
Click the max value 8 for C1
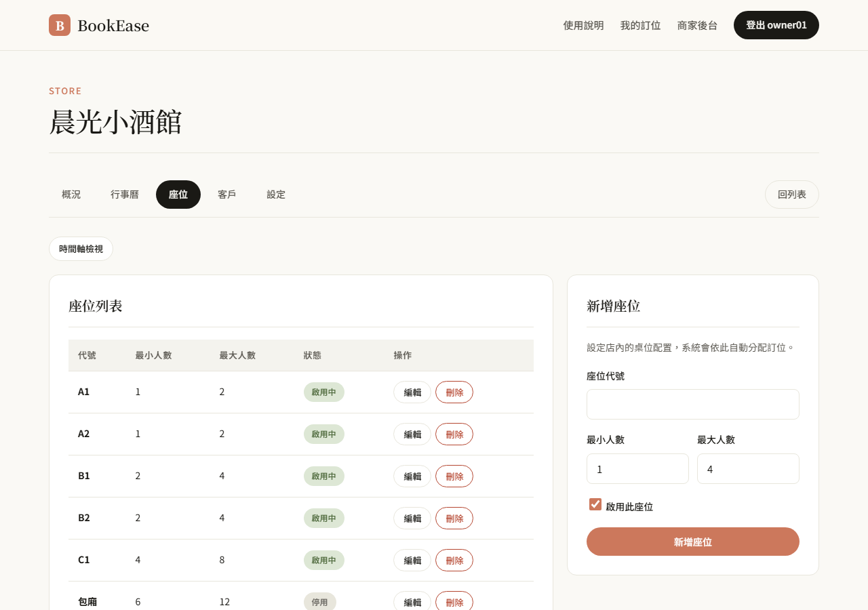[222, 560]
